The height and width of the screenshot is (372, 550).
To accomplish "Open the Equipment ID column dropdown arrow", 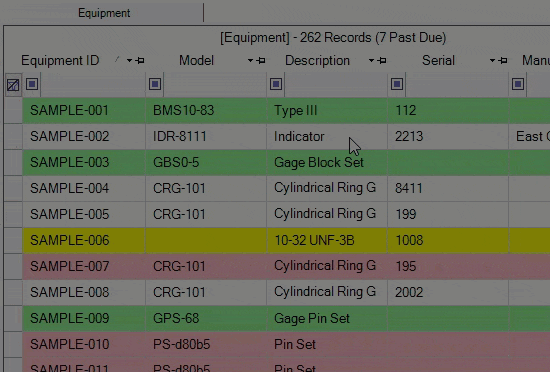I will [129, 61].
